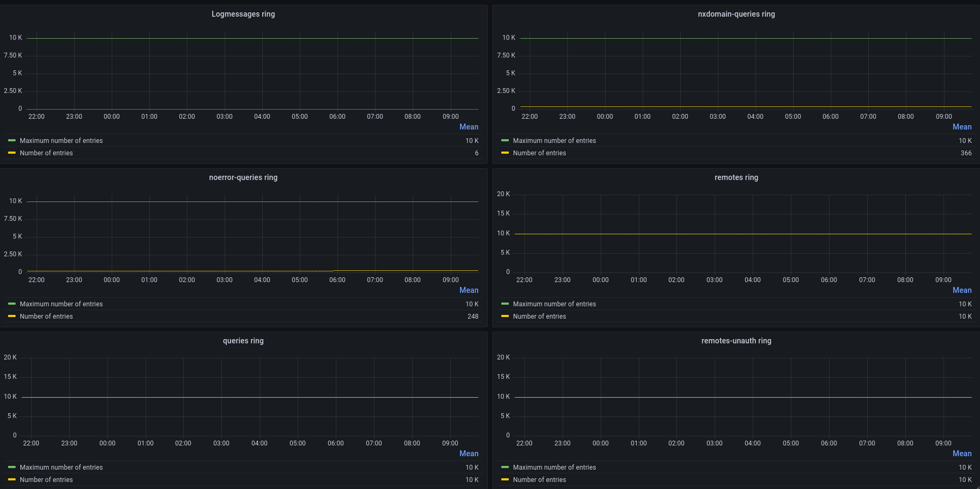Hide Number of entries series in noerror-queries legend

[46, 317]
